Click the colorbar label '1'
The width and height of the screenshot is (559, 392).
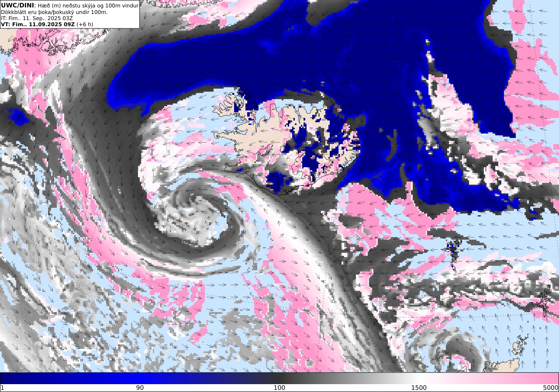pyautogui.click(x=2, y=388)
